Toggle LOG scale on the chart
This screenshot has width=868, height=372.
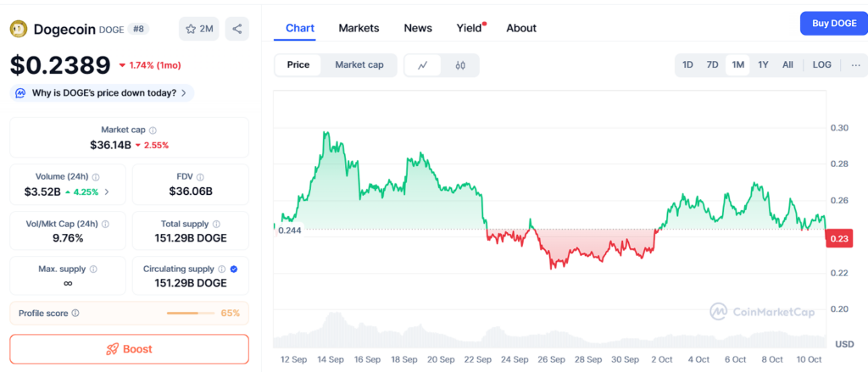(x=821, y=65)
